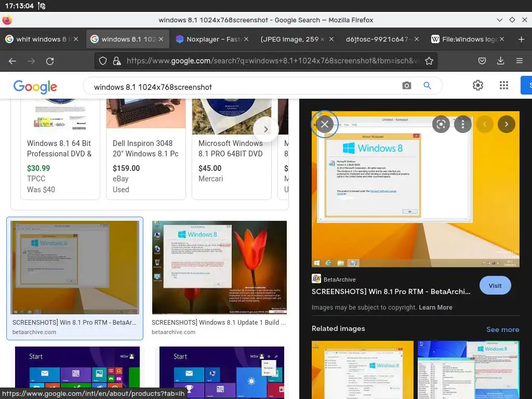Image resolution: width=532 pixels, height=399 pixels.
Task: Switch to the JPEG Image tab
Action: coord(297,39)
